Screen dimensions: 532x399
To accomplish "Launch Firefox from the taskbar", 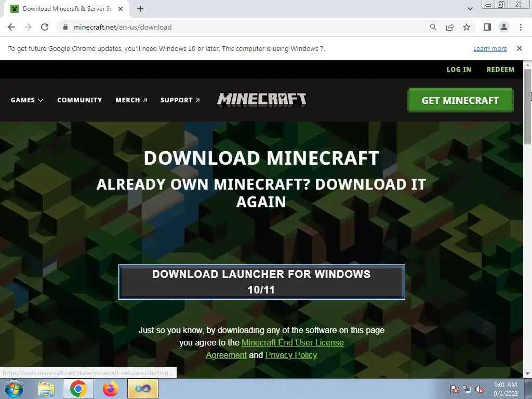I will 111,389.
